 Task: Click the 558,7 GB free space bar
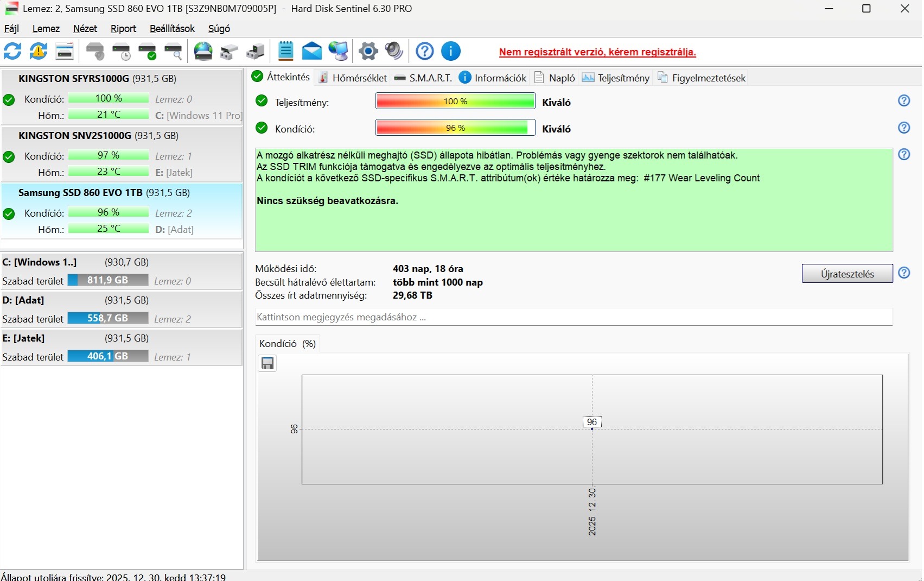click(x=108, y=318)
